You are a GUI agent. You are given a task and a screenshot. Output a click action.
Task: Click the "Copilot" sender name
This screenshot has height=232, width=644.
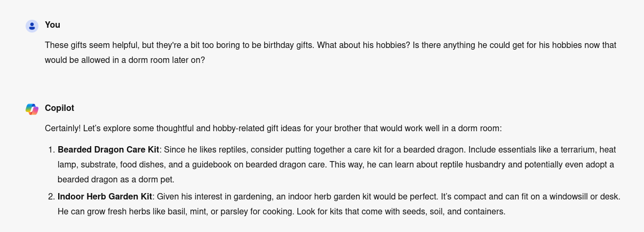click(59, 108)
